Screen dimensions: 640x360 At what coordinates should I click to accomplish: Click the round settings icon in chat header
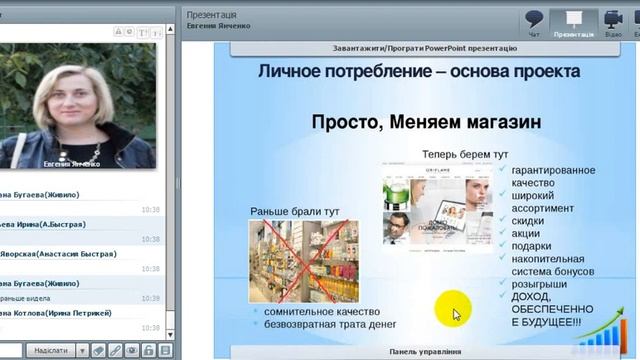[x=129, y=31]
